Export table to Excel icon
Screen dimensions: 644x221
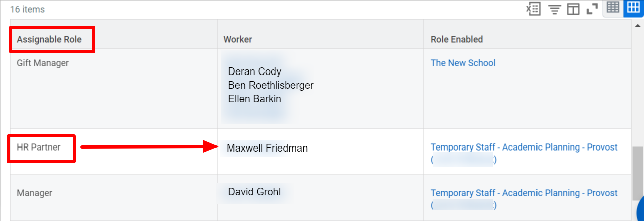click(533, 9)
